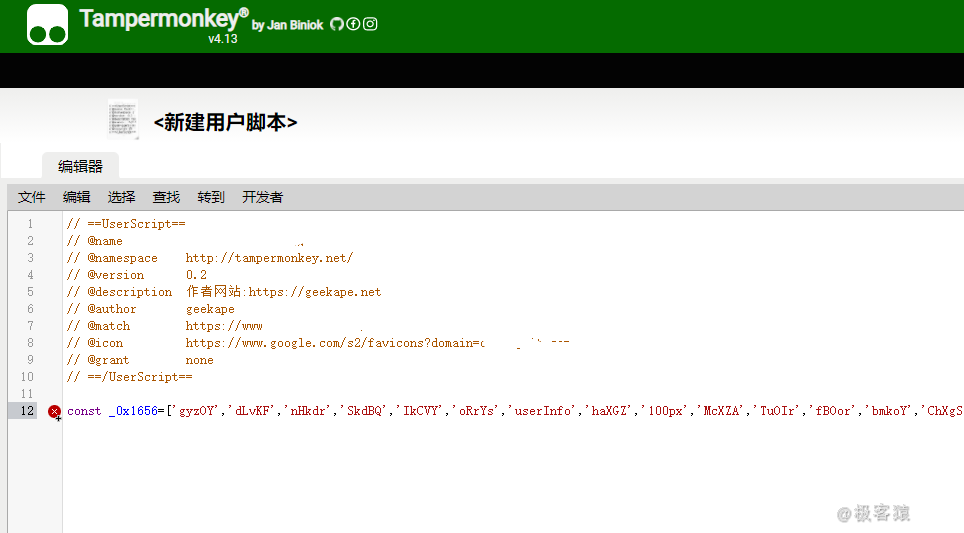
Task: Click line number 5 in the gutter
Action: click(30, 292)
